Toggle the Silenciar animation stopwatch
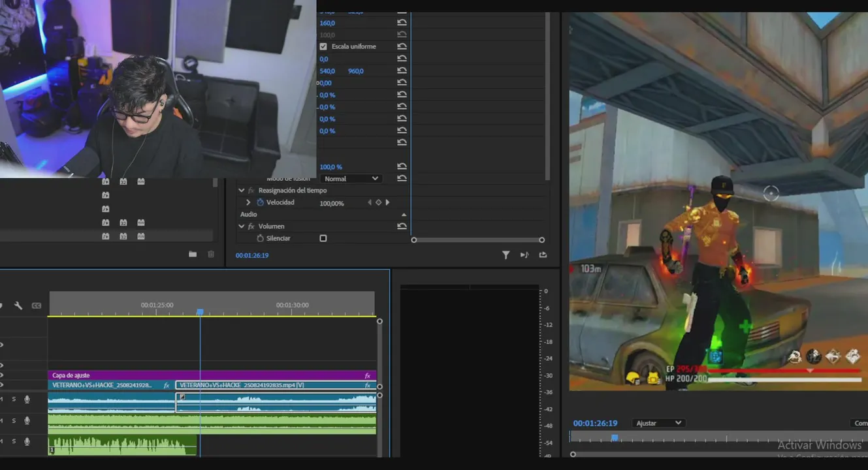The width and height of the screenshot is (868, 470). (x=261, y=238)
